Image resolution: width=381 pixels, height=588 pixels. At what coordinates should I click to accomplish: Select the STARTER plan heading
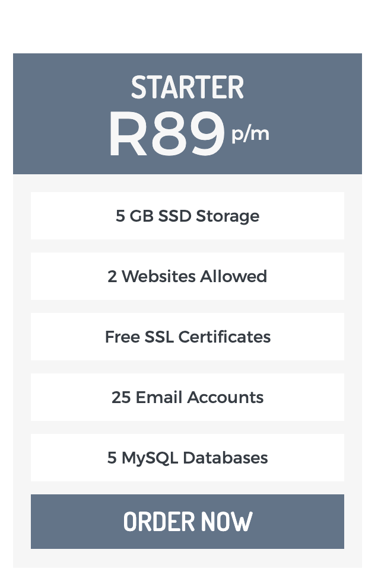coord(188,88)
